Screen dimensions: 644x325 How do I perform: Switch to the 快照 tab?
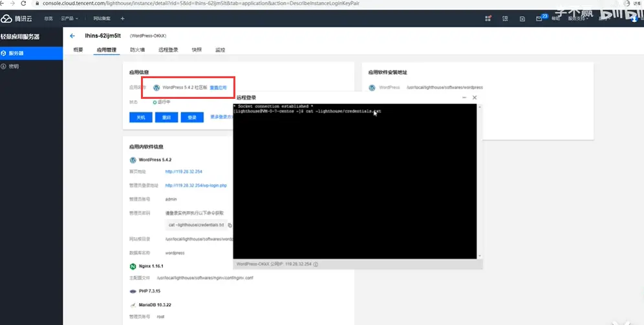[x=197, y=50]
